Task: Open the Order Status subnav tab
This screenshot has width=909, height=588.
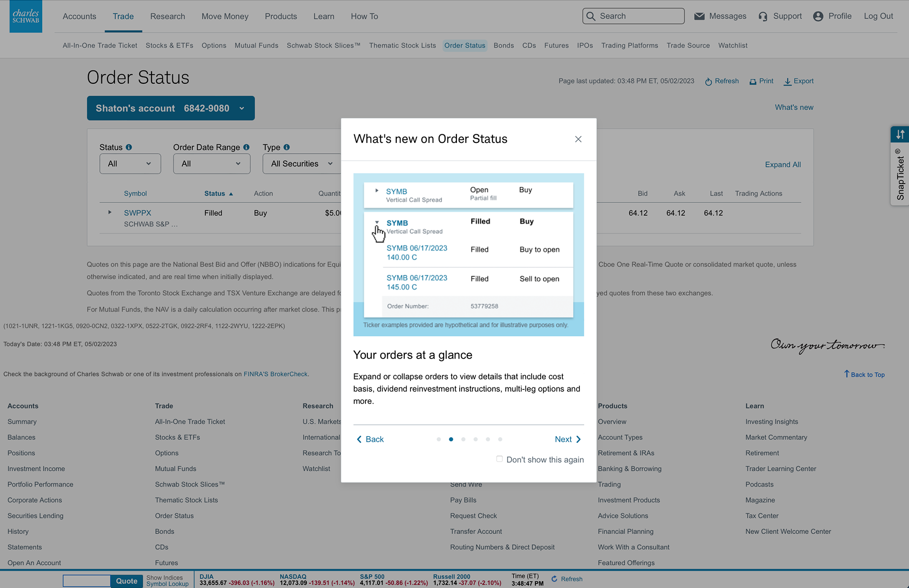Action: point(465,45)
